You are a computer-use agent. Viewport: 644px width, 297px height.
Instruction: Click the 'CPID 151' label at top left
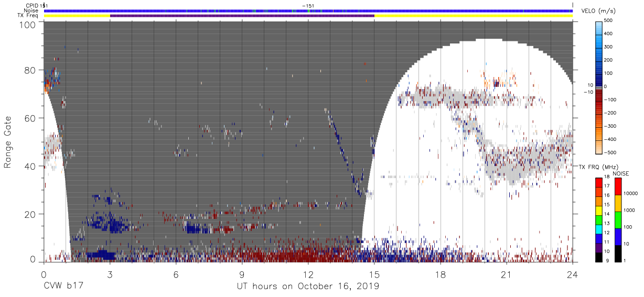tap(36, 5)
